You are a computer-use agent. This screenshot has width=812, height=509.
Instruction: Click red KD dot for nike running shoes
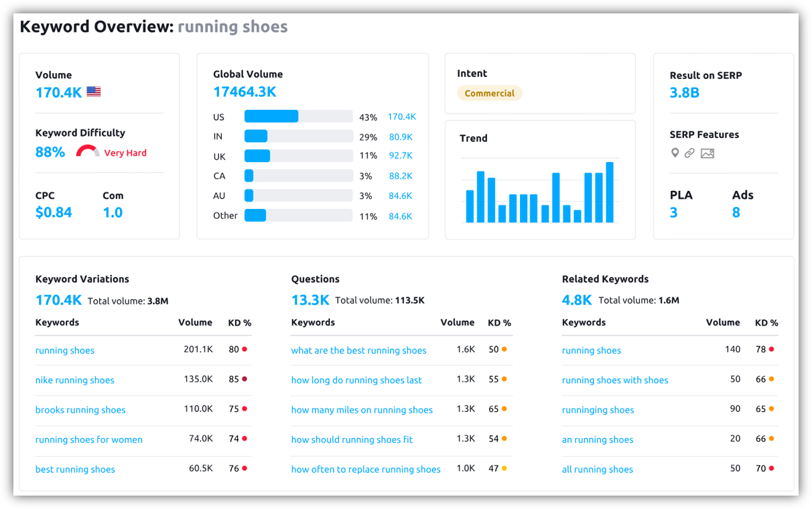point(245,379)
